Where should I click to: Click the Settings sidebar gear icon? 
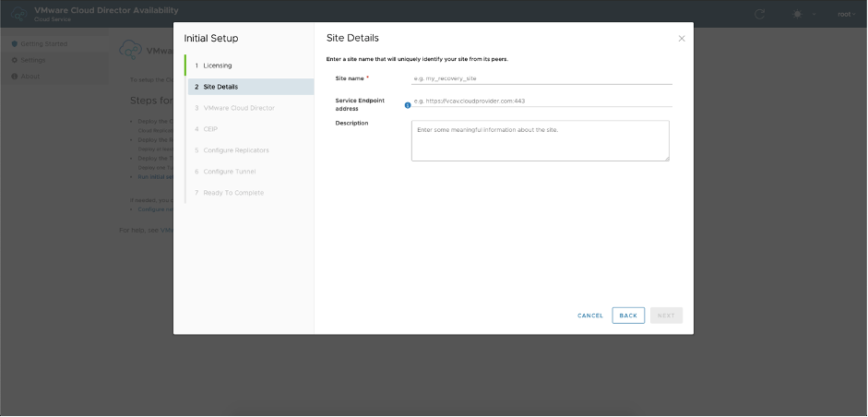(x=15, y=60)
